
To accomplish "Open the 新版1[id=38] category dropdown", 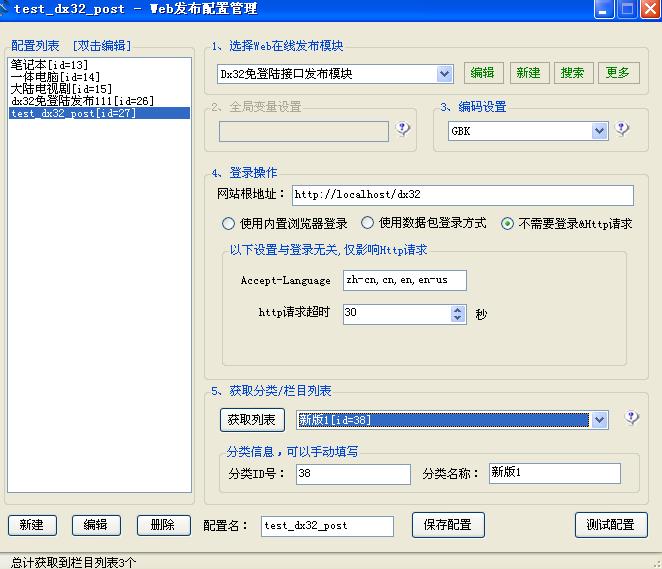I will pyautogui.click(x=600, y=420).
